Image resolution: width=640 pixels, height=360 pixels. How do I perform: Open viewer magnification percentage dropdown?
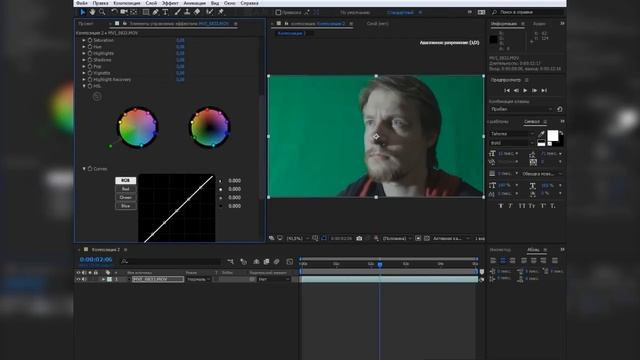(297, 238)
